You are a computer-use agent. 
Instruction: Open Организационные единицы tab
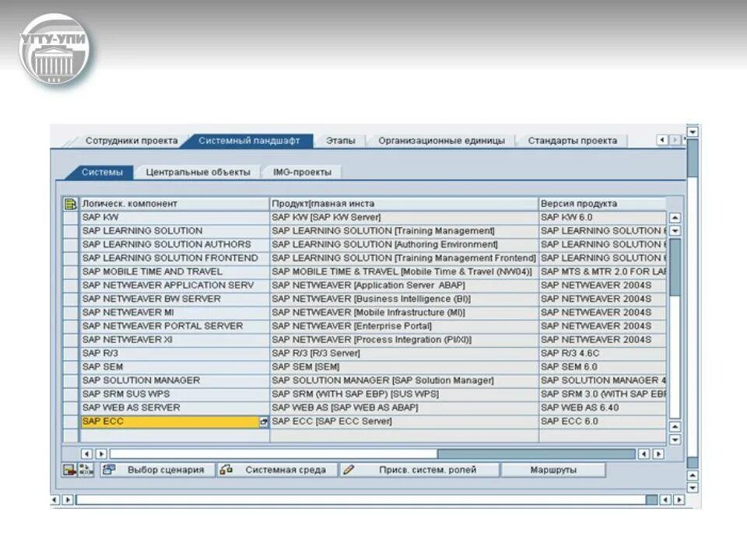[x=442, y=141]
